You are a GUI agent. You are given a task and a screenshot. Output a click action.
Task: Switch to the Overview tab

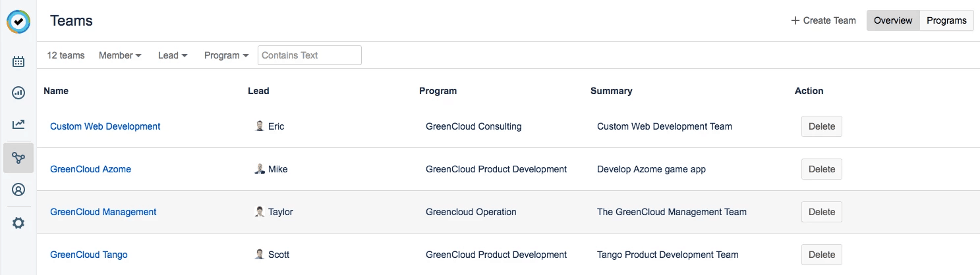[892, 20]
